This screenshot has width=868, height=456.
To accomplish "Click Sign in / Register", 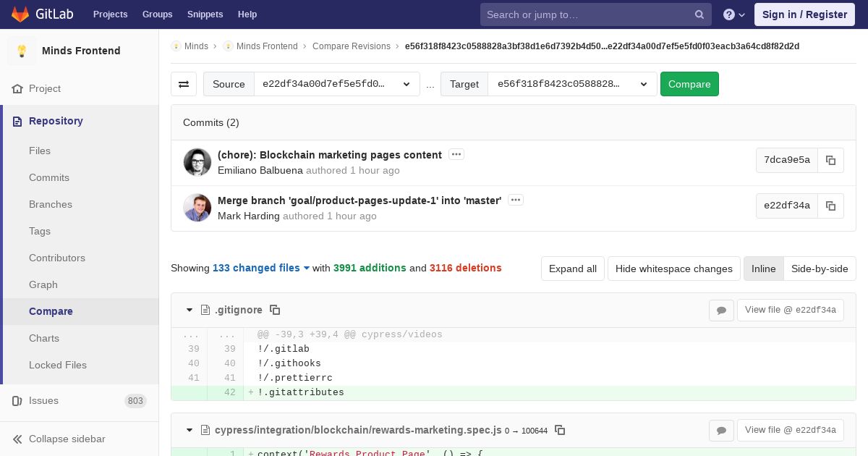I will click(x=804, y=14).
